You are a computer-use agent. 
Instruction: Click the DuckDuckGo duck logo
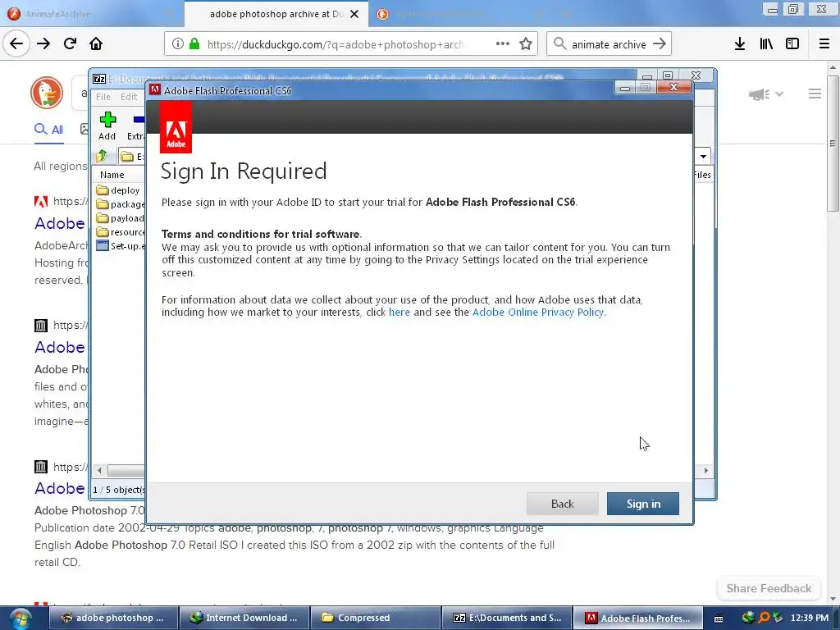(x=47, y=93)
